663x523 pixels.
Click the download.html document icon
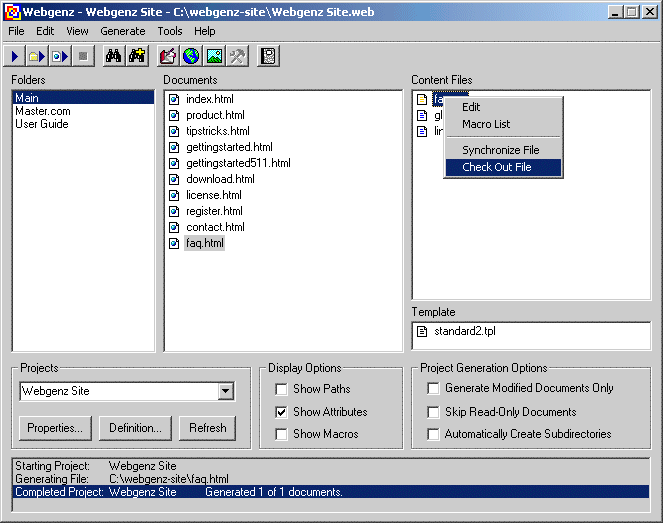(174, 180)
